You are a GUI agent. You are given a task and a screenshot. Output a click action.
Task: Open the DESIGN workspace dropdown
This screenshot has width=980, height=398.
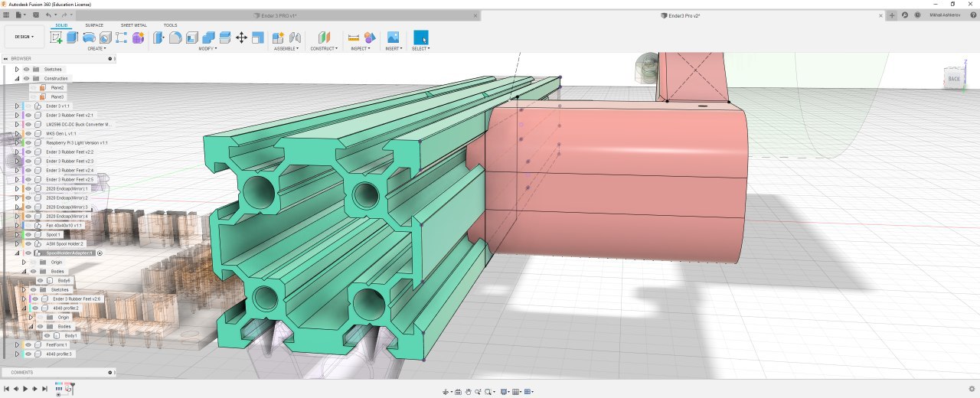click(x=24, y=37)
